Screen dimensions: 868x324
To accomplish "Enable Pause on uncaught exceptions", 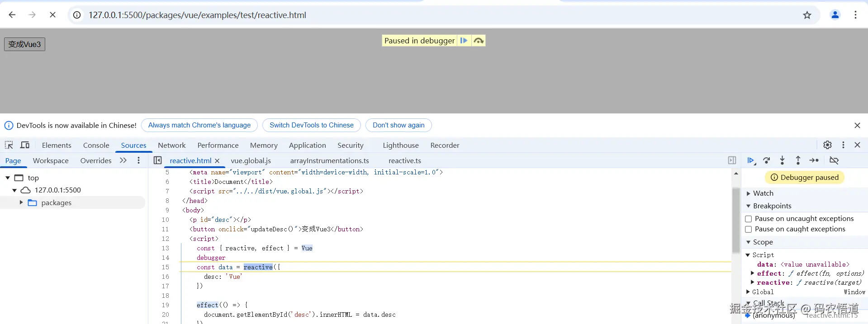I will [x=749, y=219].
